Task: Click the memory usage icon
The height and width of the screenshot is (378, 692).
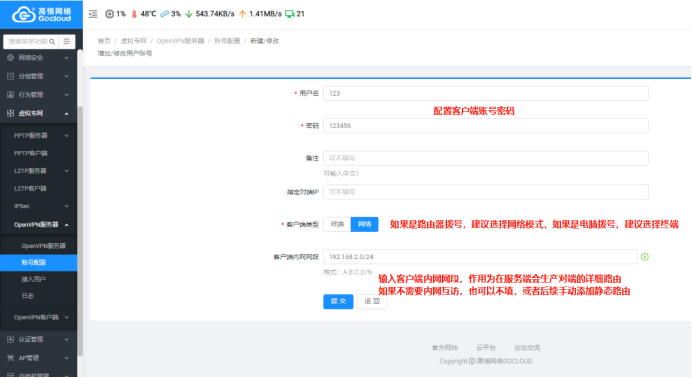Action: tap(164, 14)
